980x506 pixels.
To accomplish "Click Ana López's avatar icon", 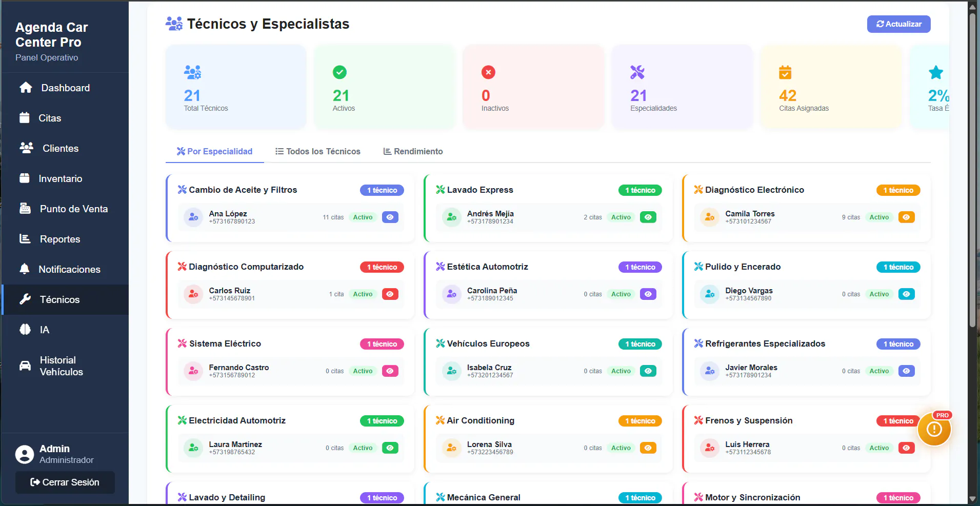I will [193, 217].
